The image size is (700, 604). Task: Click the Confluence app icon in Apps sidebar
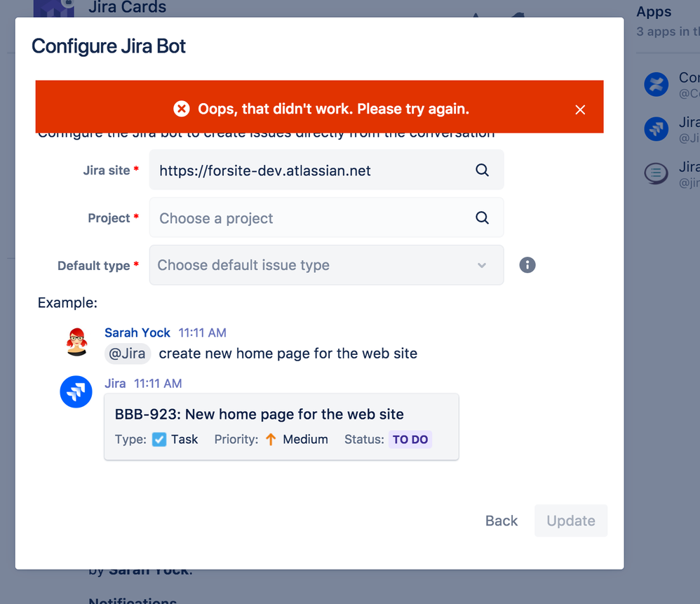[656, 84]
